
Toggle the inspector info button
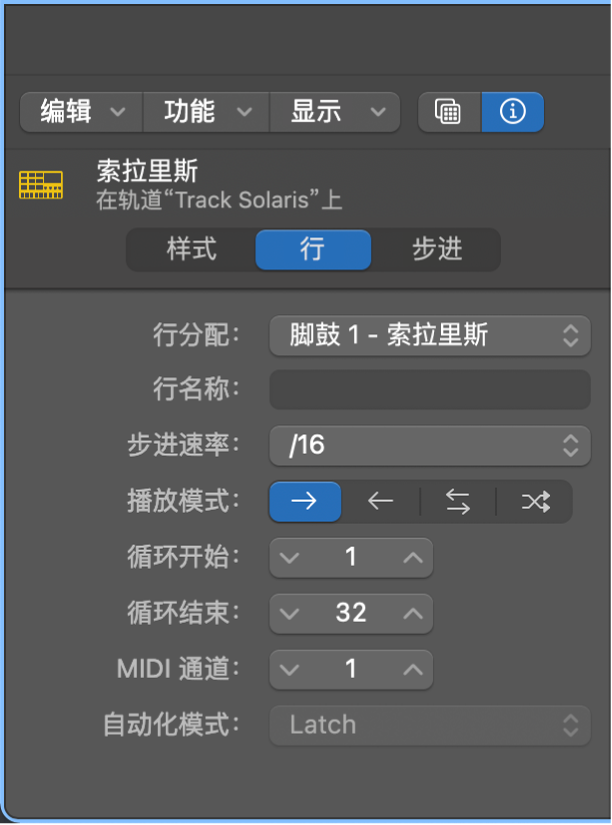click(513, 112)
